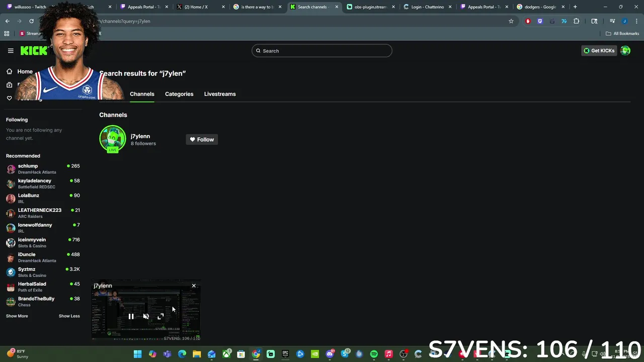Switch to the Livestreams results tab
The height and width of the screenshot is (362, 644).
pyautogui.click(x=220, y=94)
